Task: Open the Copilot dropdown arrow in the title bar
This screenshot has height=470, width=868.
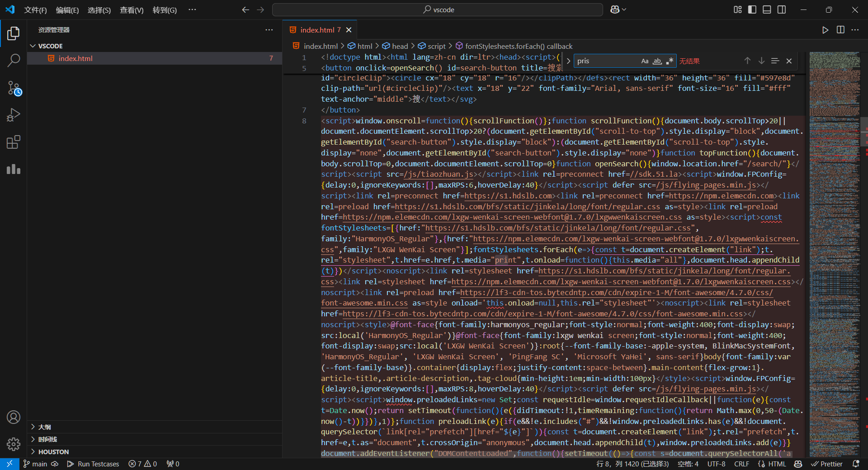Action: [624, 9]
